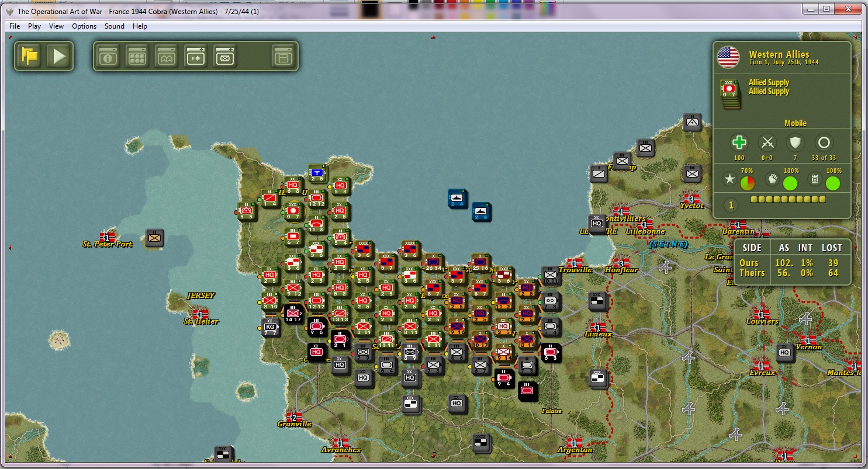Click the US flag in the unit panel
This screenshot has height=469, width=868.
tap(728, 57)
